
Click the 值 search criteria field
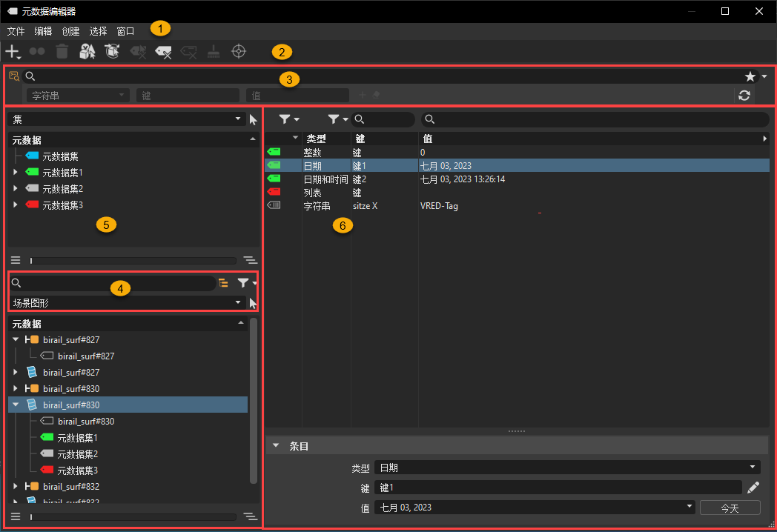(297, 95)
